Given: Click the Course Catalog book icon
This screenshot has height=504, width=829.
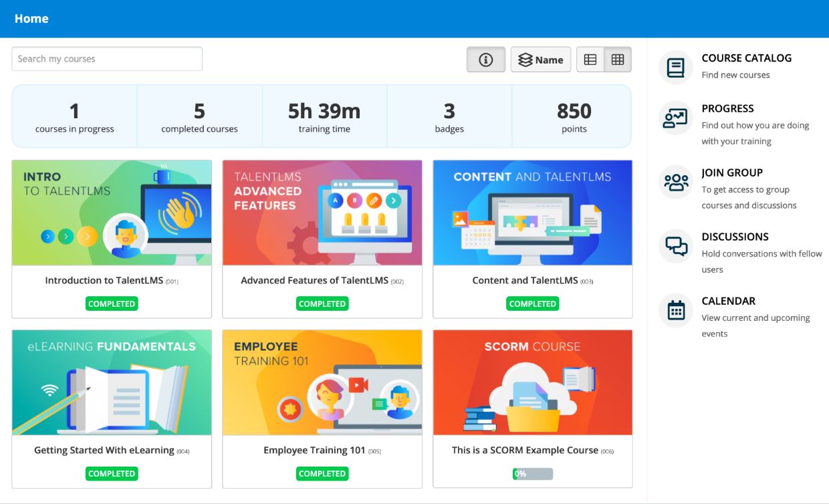Looking at the screenshot, I should coord(676,68).
